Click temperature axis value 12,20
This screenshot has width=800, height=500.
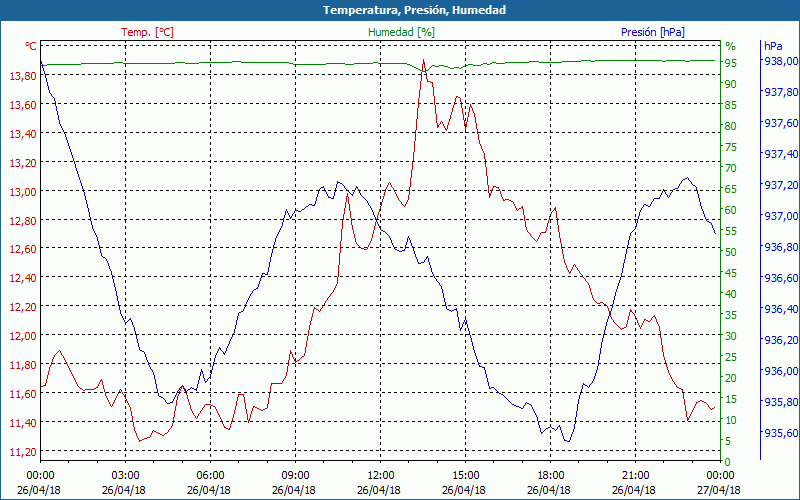[22, 306]
